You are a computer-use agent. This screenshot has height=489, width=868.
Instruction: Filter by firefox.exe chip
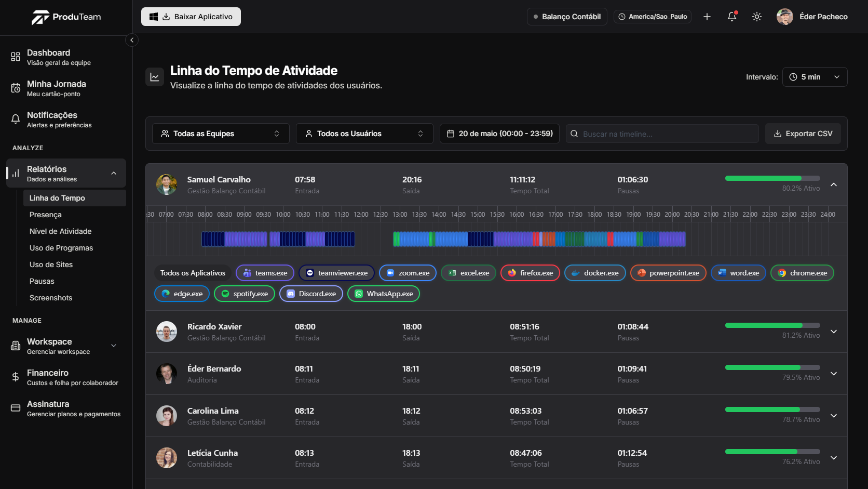[x=531, y=273]
